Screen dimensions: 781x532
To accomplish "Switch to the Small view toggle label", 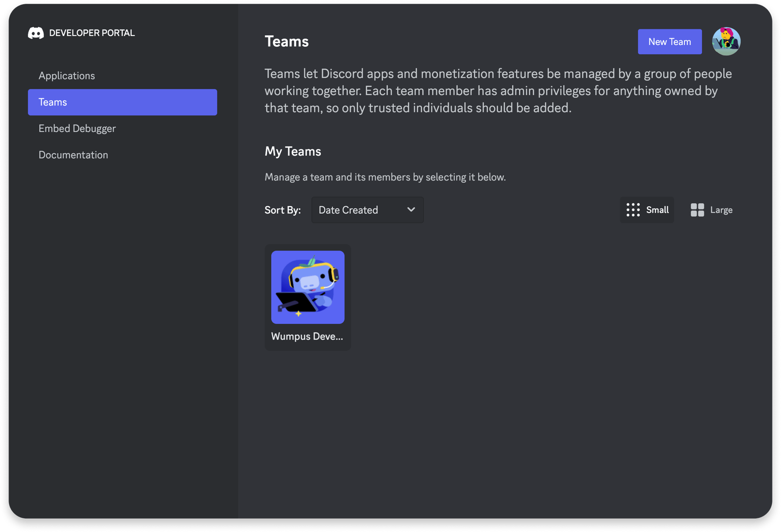I will [657, 210].
